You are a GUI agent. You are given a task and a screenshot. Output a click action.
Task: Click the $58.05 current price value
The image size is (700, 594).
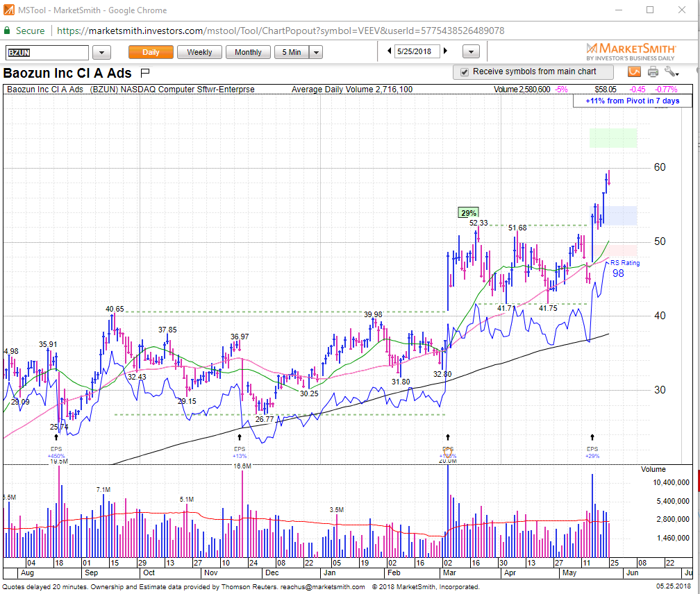click(606, 90)
